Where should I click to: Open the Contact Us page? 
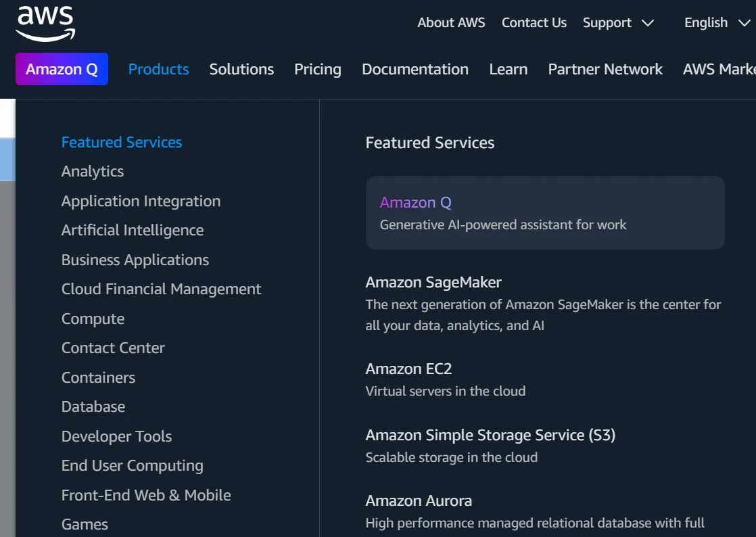pyautogui.click(x=534, y=22)
